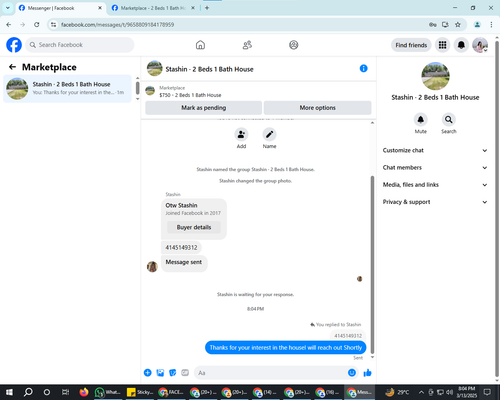500x400 pixels.
Task: Click the chat messages scrollbar
Action: pyautogui.click(x=372, y=264)
